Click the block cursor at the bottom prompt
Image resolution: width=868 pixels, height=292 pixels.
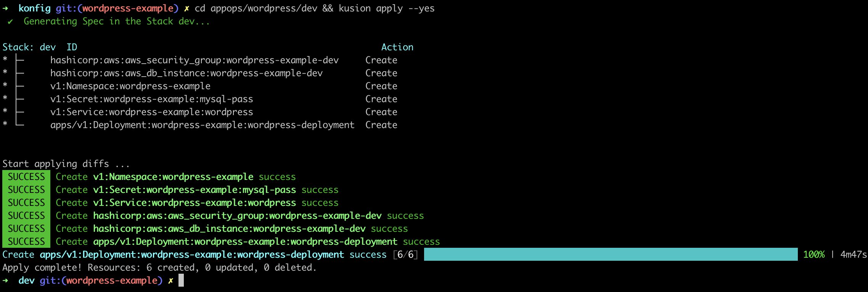[181, 281]
